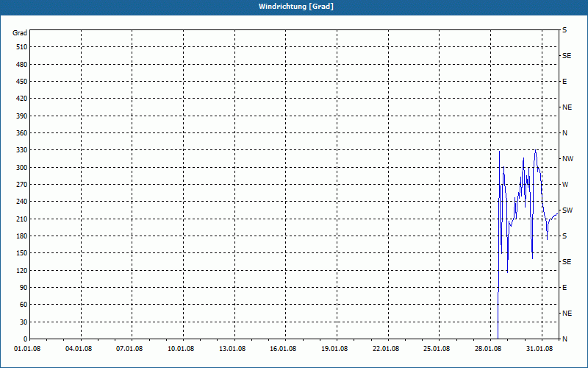Select the 07.01.08 date on time axis

click(129, 349)
